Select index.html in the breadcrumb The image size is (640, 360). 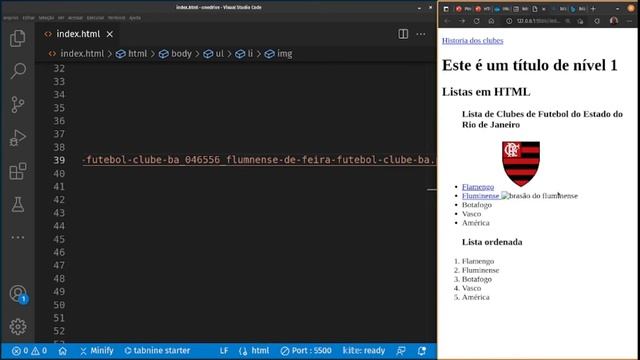click(76, 54)
